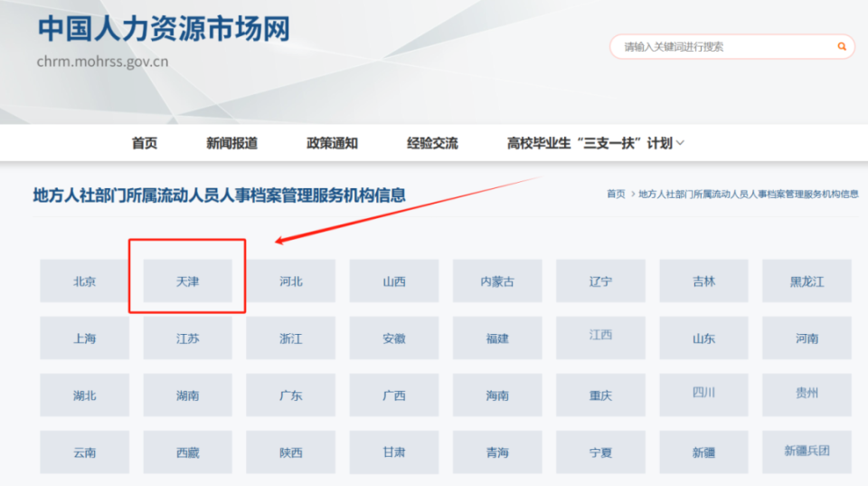Choose the 四川 region button

(x=703, y=395)
